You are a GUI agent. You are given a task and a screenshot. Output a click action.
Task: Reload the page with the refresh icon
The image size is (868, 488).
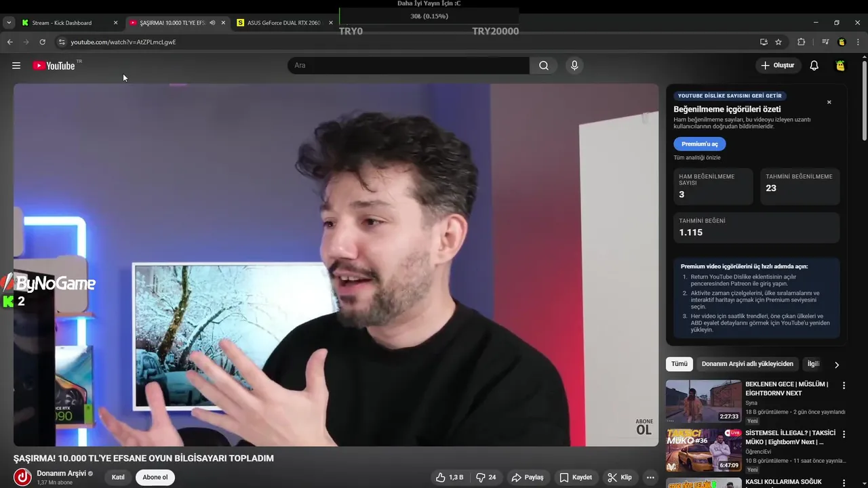(x=42, y=42)
